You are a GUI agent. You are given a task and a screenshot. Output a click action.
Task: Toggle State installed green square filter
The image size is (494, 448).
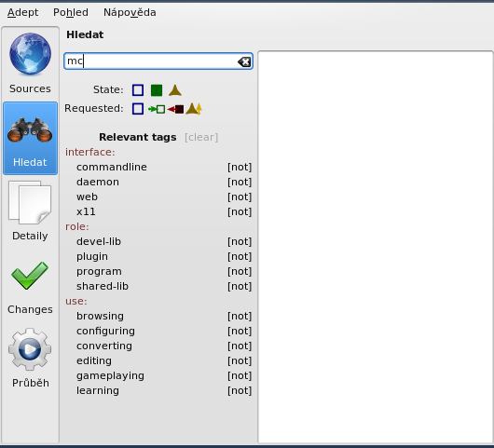157,90
